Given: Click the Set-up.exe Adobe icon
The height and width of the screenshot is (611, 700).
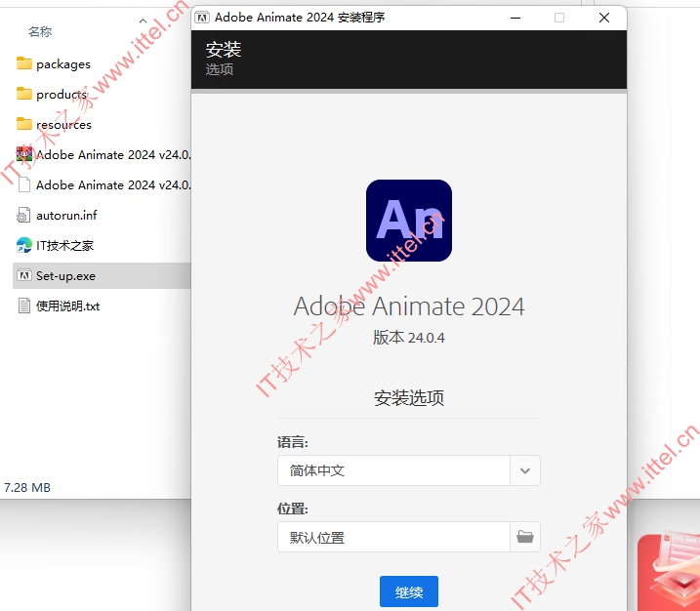Looking at the screenshot, I should pyautogui.click(x=24, y=275).
